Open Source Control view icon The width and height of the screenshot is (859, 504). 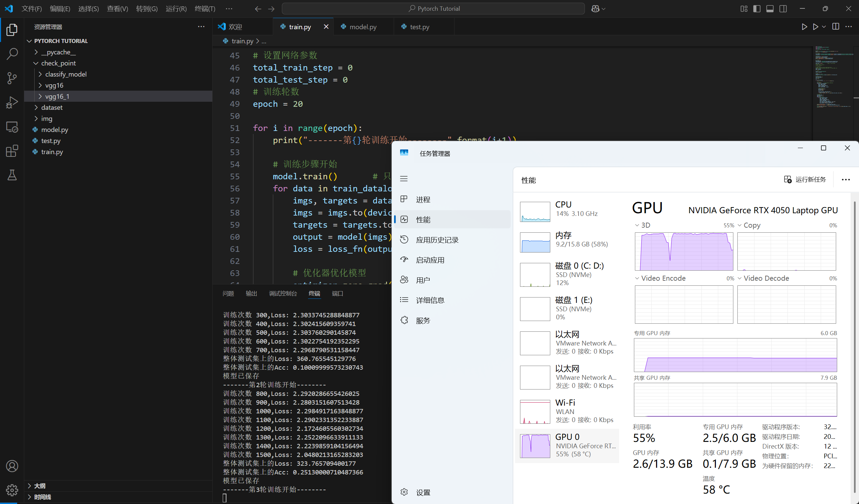pos(12,78)
